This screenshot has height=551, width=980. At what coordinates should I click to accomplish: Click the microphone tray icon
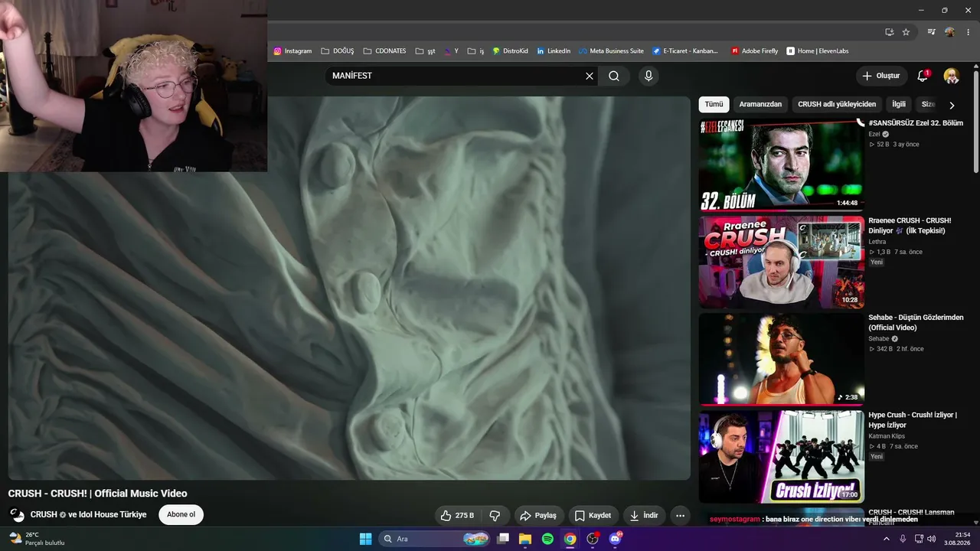(x=903, y=539)
